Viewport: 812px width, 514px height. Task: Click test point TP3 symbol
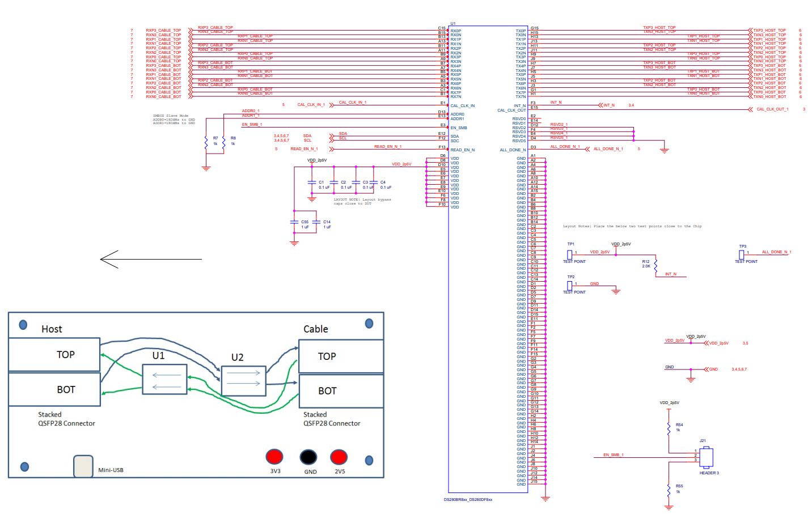[741, 254]
